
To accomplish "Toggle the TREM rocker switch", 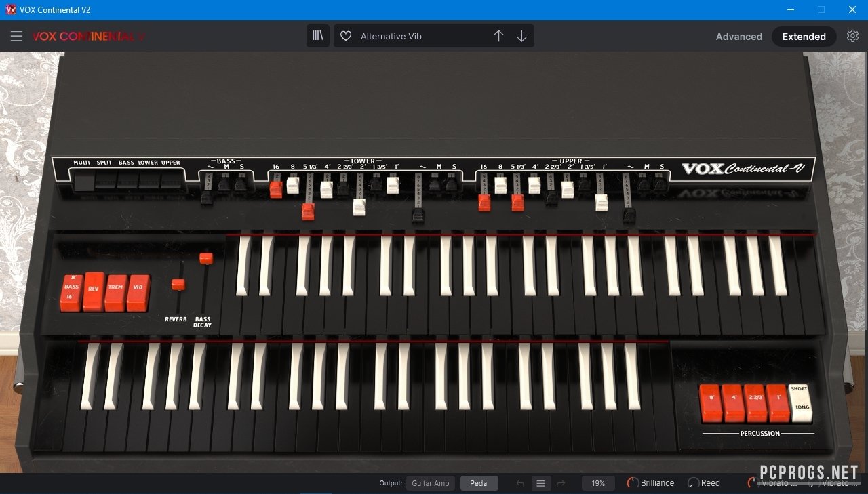I will click(116, 293).
